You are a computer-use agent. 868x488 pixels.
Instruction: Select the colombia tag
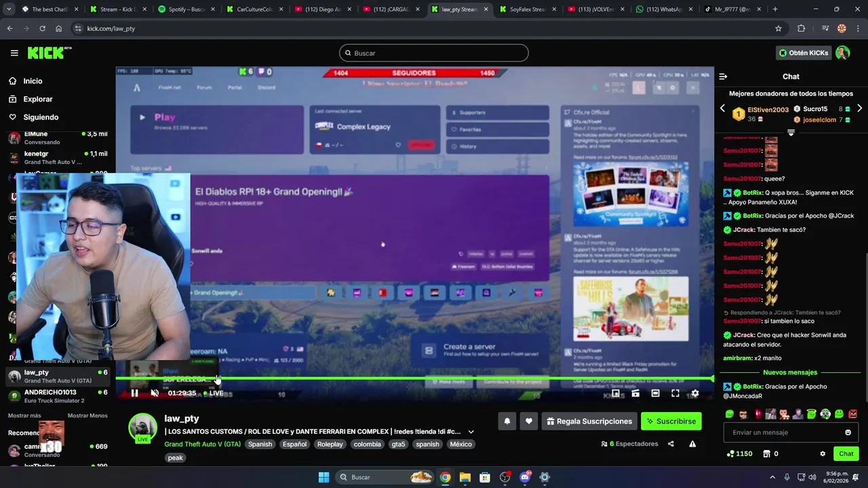[x=368, y=444]
